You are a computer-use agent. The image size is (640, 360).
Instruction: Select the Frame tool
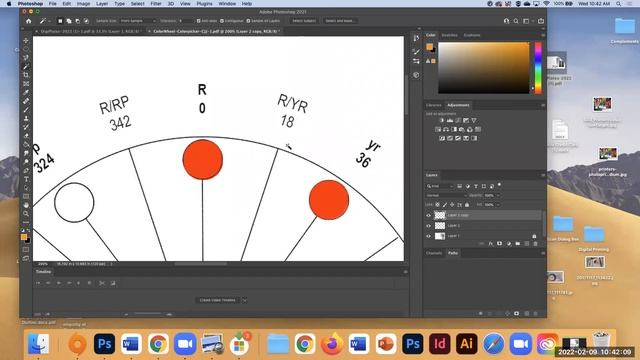pyautogui.click(x=26, y=84)
